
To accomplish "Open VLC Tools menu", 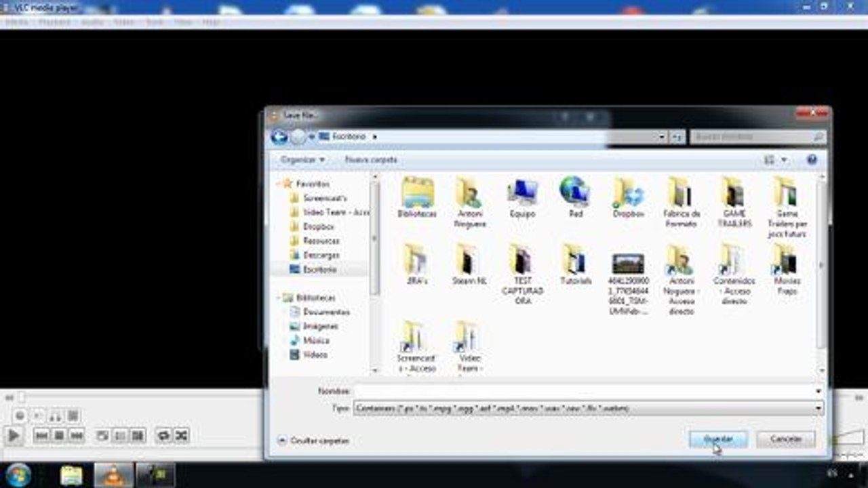I will click(155, 22).
